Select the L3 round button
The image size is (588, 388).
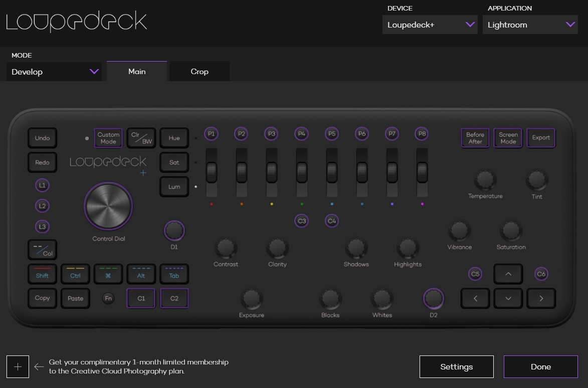(x=43, y=227)
